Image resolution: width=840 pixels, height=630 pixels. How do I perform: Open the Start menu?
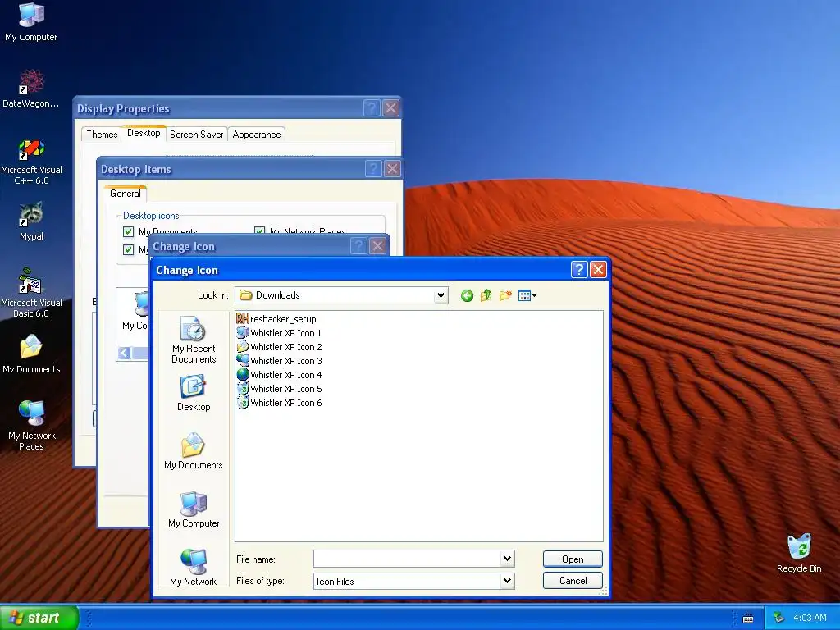39,618
